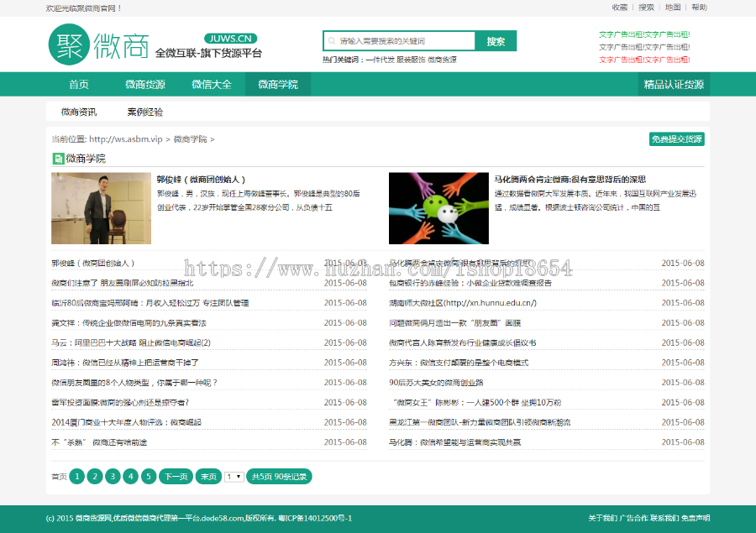Viewport: 756px width, 533px height.
Task: Select page 5 in pagination
Action: click(148, 476)
